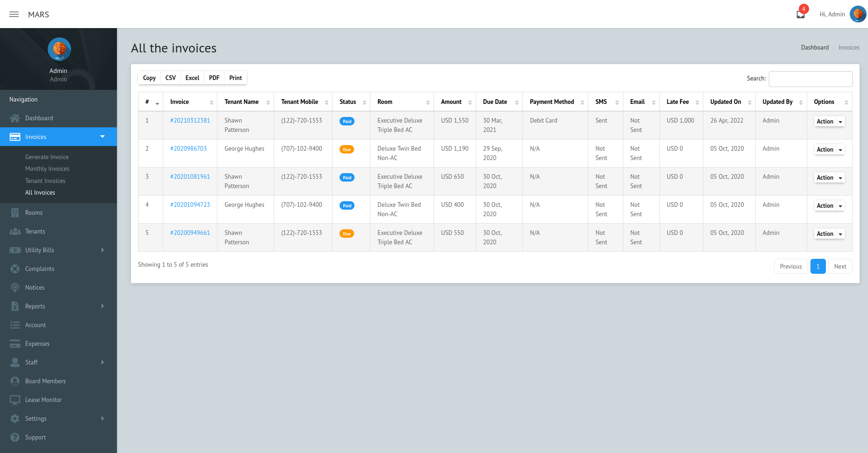Open invoice #2020986703 link

pyautogui.click(x=189, y=148)
